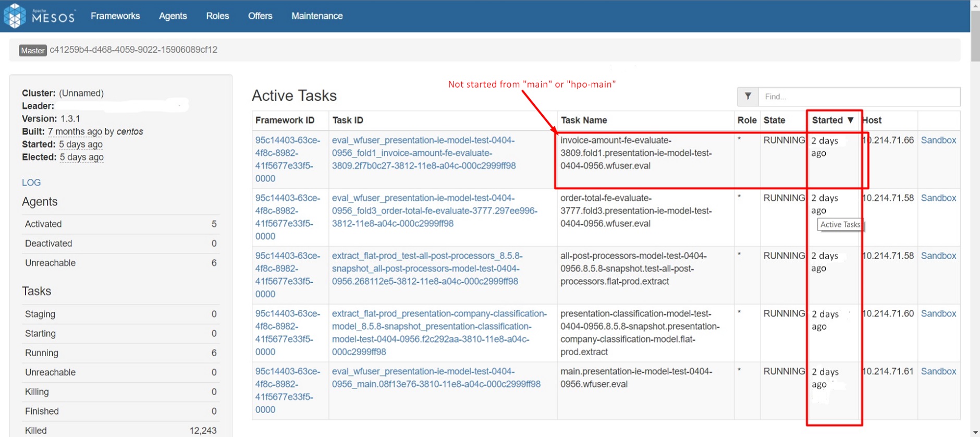Click the scrollbar down arrow
980x437 pixels.
pos(975,432)
